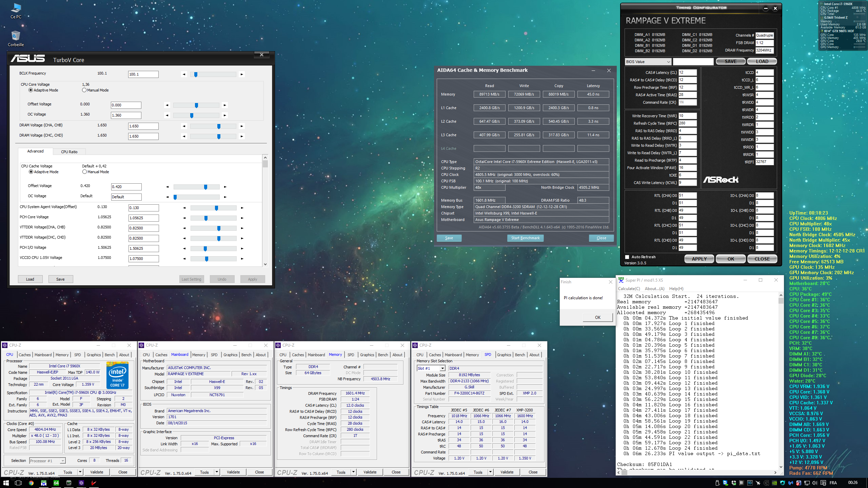The image size is (868, 488).
Task: Open the Logitech G tray icon
Action: coord(766,483)
